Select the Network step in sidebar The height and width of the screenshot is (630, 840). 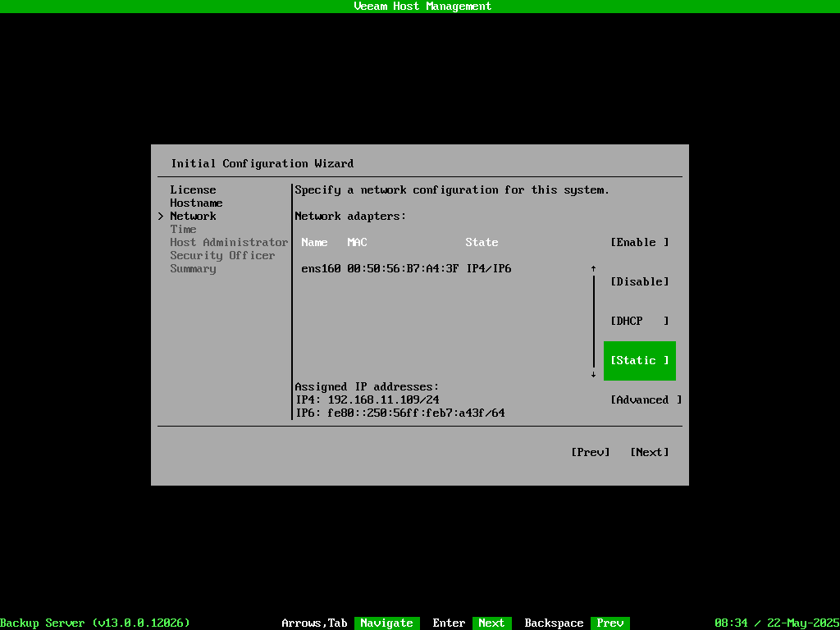(193, 216)
